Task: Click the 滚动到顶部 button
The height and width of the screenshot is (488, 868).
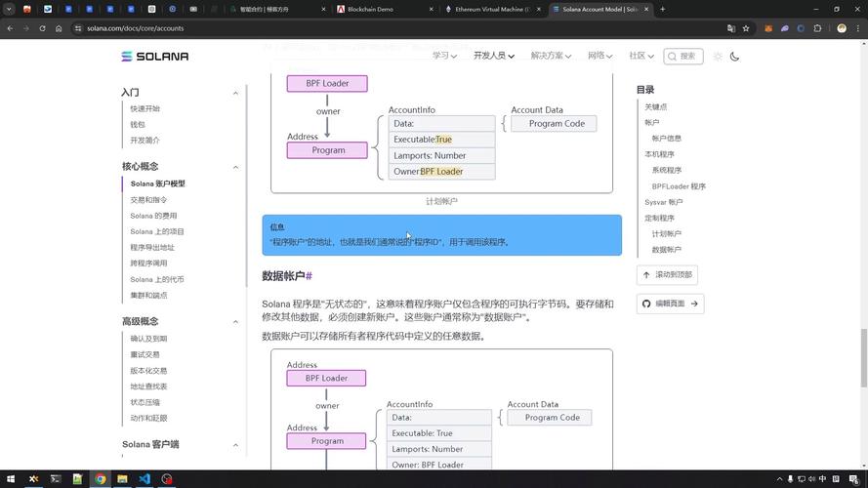Action: (667, 275)
